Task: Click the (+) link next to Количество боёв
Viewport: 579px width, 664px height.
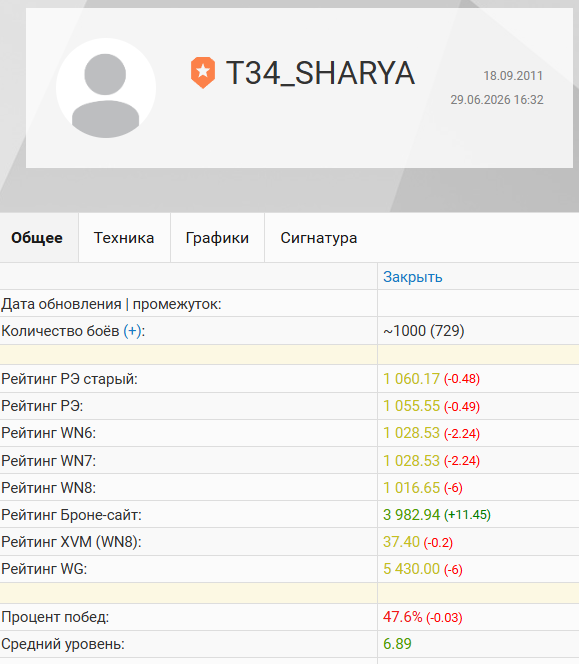Action: [x=132, y=331]
